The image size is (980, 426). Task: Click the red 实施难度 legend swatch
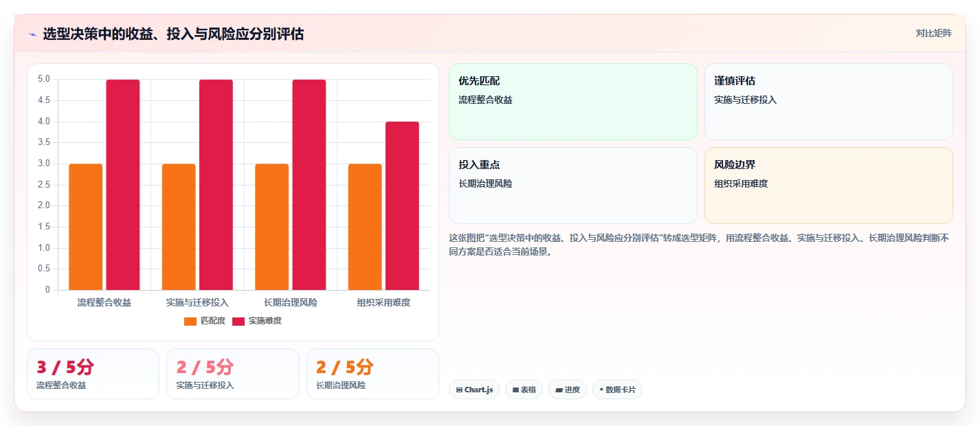(238, 322)
